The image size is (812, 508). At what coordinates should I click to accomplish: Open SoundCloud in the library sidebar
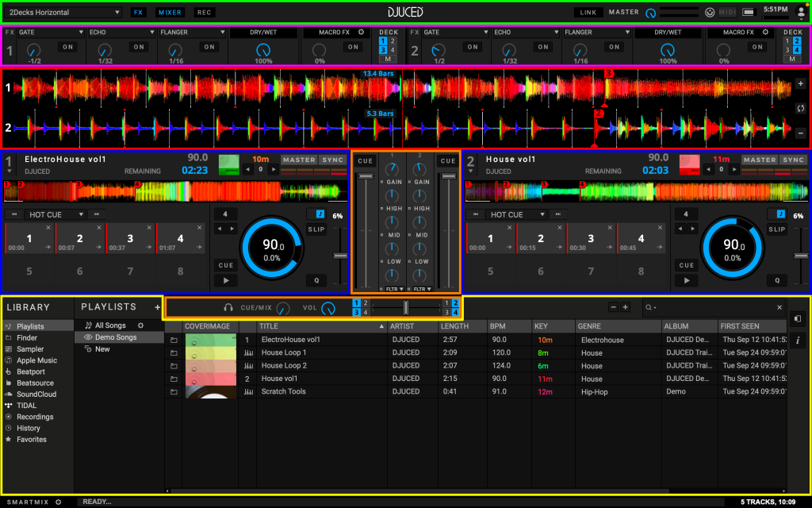37,394
